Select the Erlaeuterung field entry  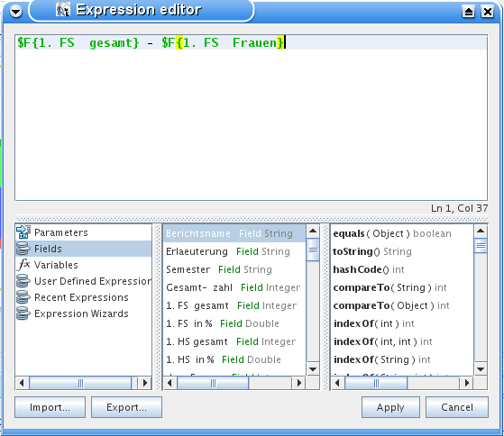point(234,251)
